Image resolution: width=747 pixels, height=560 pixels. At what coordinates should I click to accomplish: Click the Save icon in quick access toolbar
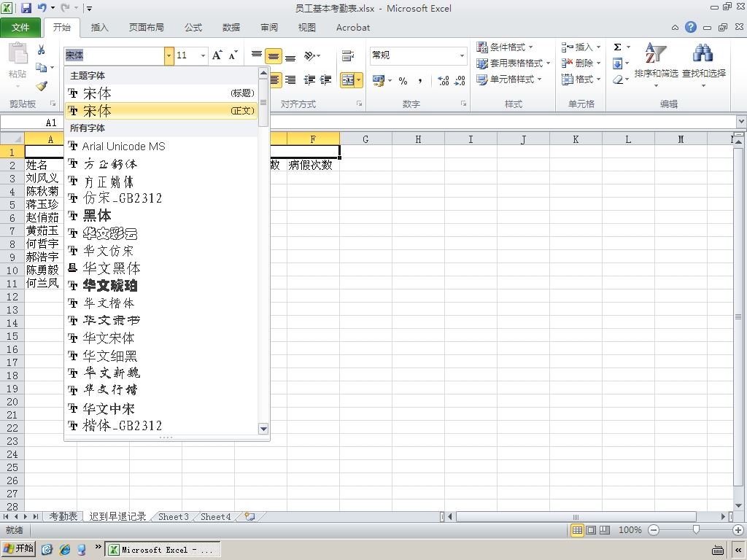(26, 7)
